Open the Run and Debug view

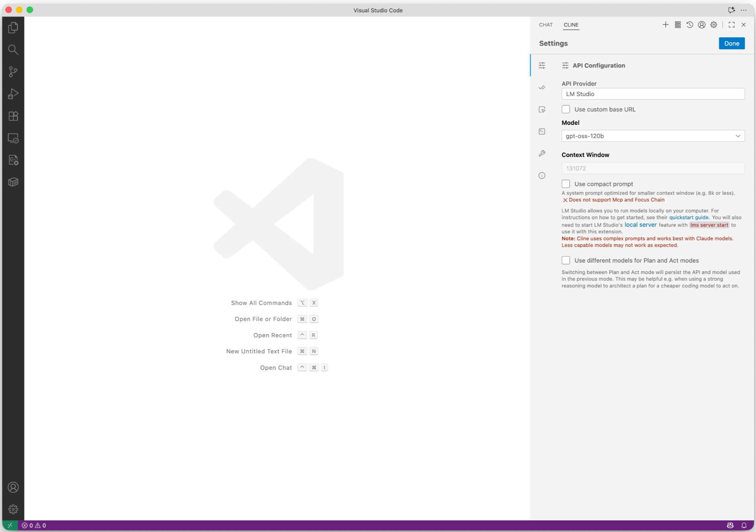[13, 94]
